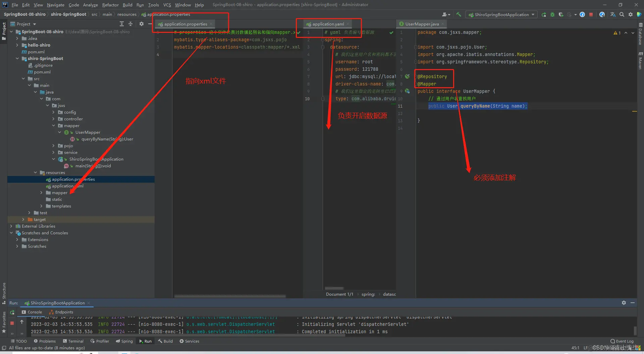This screenshot has height=354, width=644.
Task: Run with Coverage from the top toolbar
Action: (561, 14)
